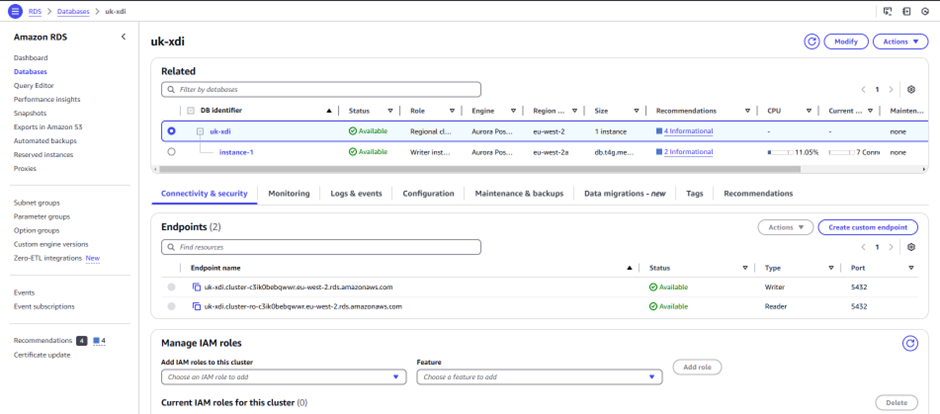Select the instance-1 radio button
940x414 pixels.
coord(172,152)
